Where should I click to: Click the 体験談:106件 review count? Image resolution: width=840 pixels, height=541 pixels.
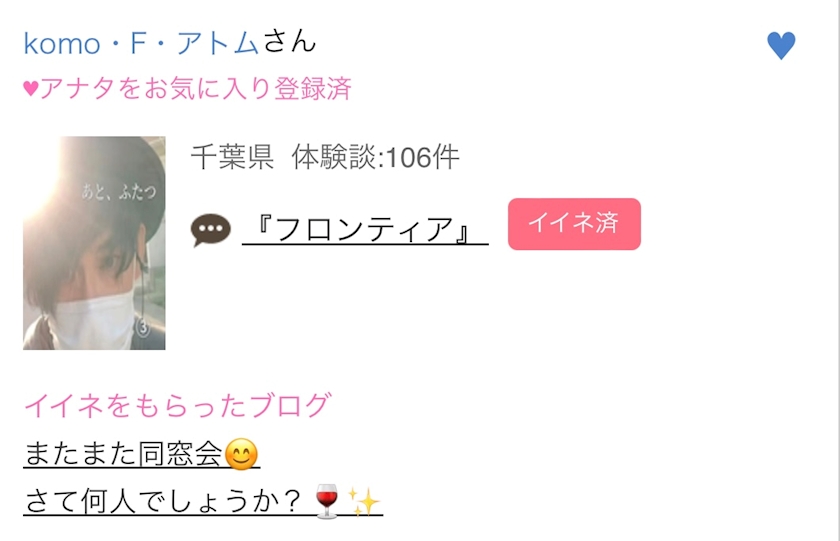[x=375, y=157]
